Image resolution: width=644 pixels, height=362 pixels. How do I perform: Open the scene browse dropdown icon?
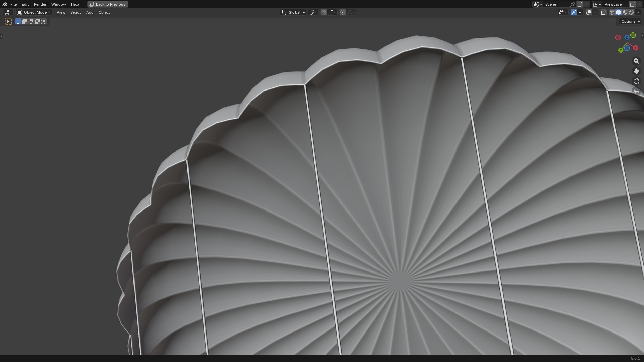coord(538,4)
